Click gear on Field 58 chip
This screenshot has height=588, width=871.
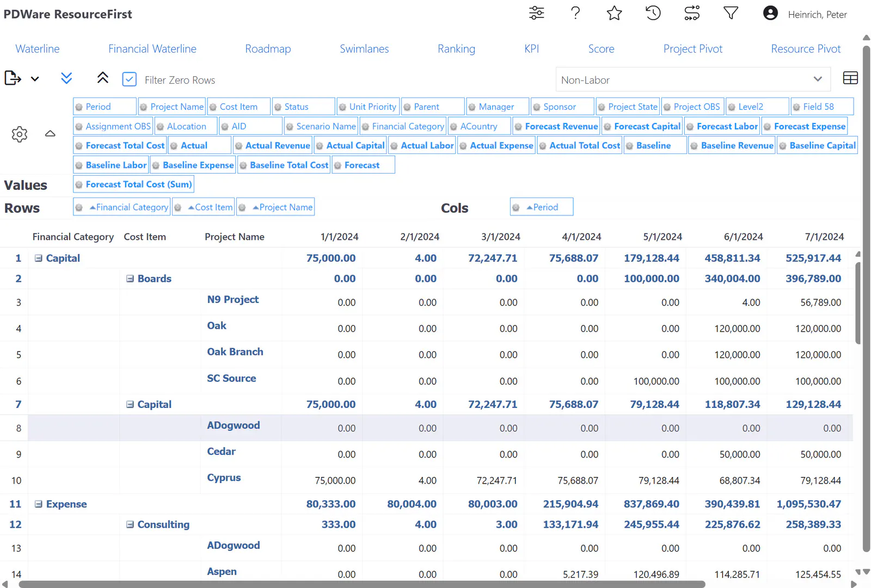click(796, 107)
